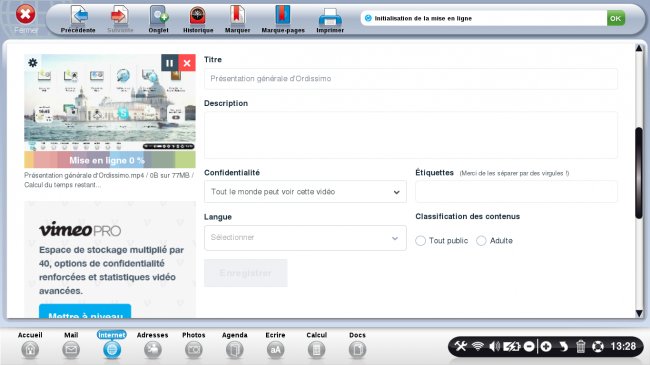Click the undo curved arrow icon

(563, 346)
